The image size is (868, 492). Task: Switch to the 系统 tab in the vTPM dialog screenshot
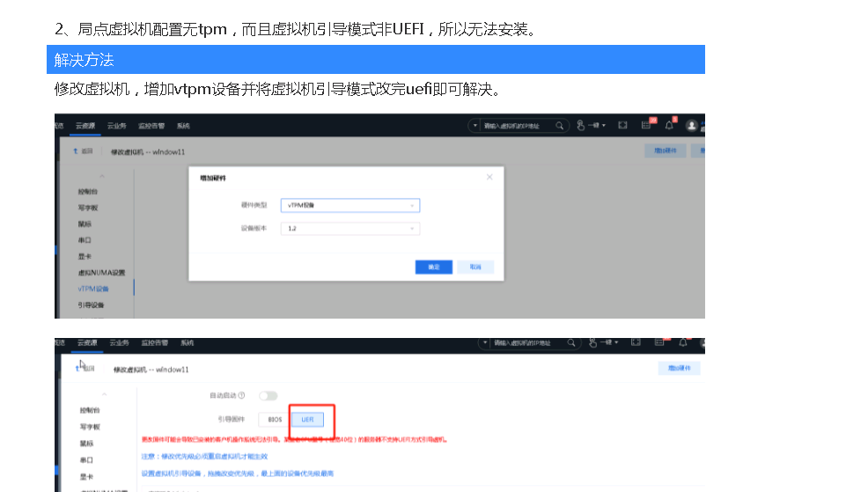[x=184, y=126]
